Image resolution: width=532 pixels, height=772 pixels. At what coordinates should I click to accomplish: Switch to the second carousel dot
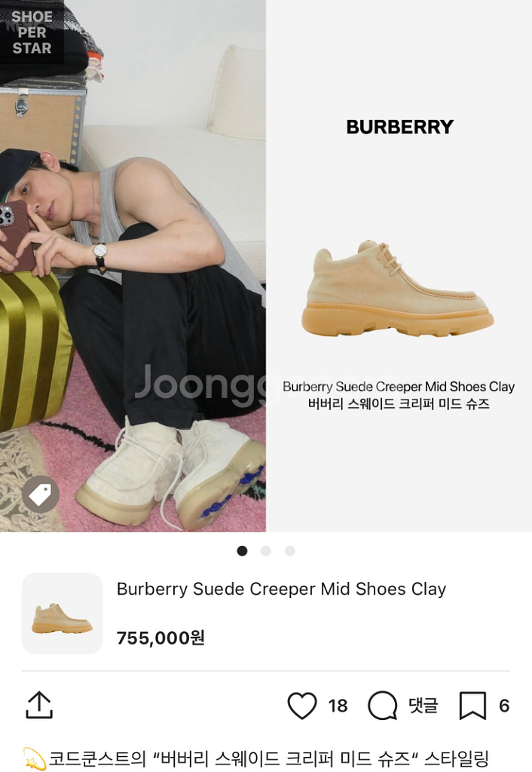point(266,551)
